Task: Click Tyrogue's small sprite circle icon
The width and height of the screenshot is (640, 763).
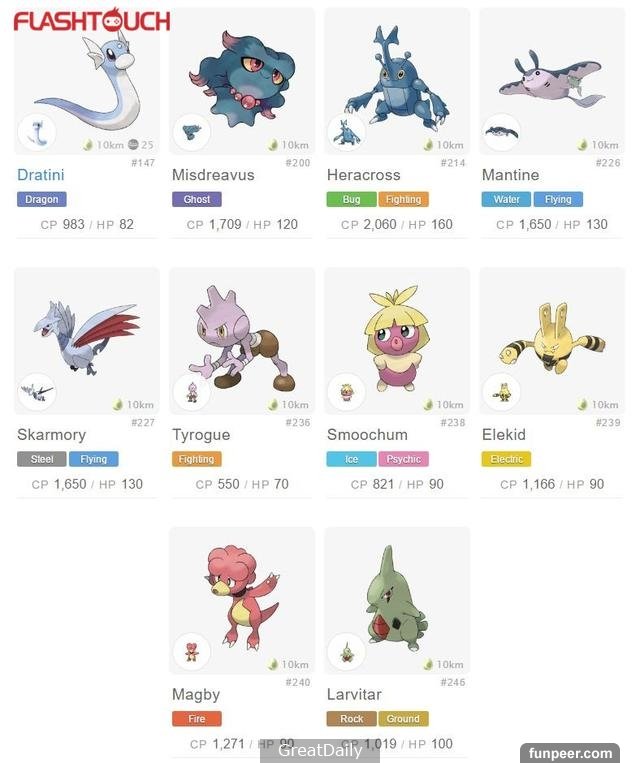Action: tap(192, 392)
